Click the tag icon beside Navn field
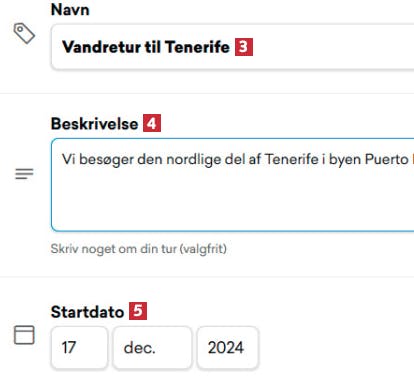Image resolution: width=414 pixels, height=392 pixels. tap(24, 33)
